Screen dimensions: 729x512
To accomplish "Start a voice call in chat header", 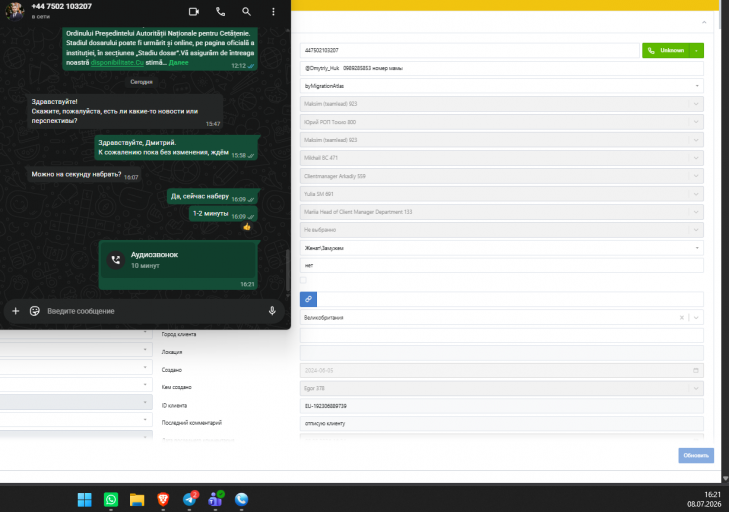I will [x=220, y=12].
